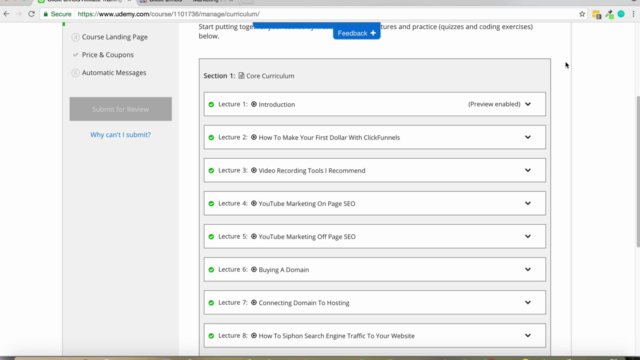Screen dimensions: 640x360
Task: Reload the page with the refresh icon
Action: click(x=31, y=14)
